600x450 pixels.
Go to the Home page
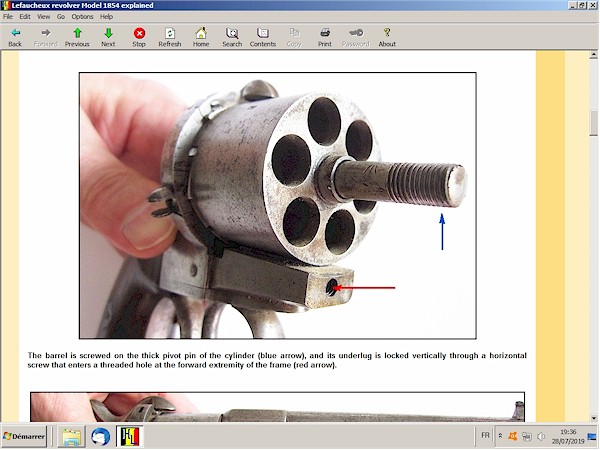(201, 37)
